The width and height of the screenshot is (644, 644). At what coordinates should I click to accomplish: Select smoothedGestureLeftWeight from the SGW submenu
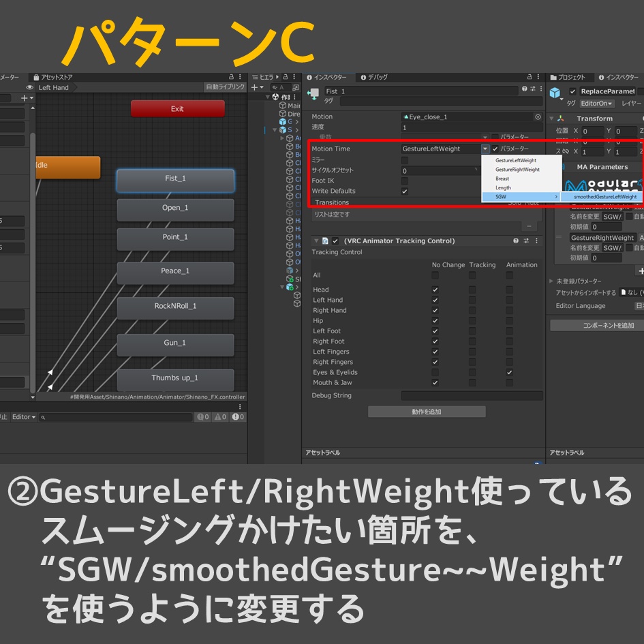coord(605,196)
